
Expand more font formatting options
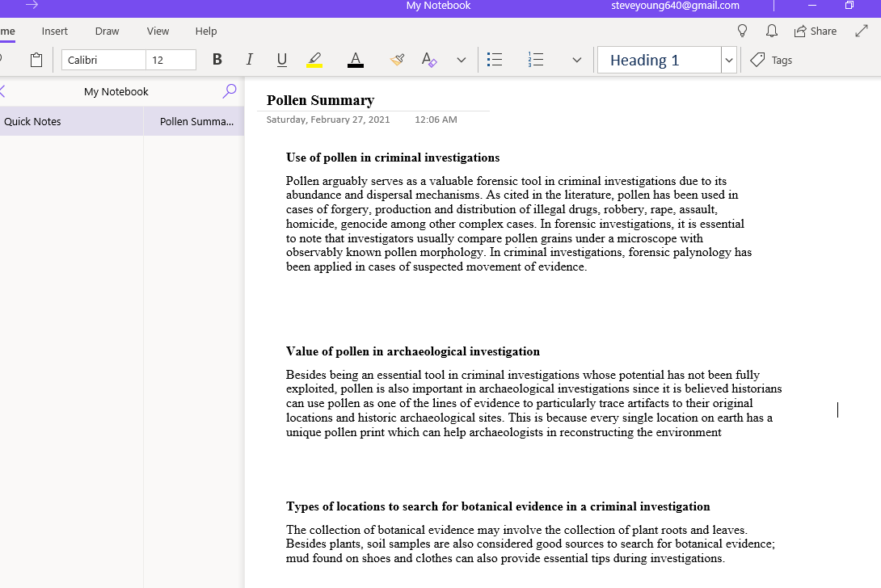pyautogui.click(x=461, y=60)
